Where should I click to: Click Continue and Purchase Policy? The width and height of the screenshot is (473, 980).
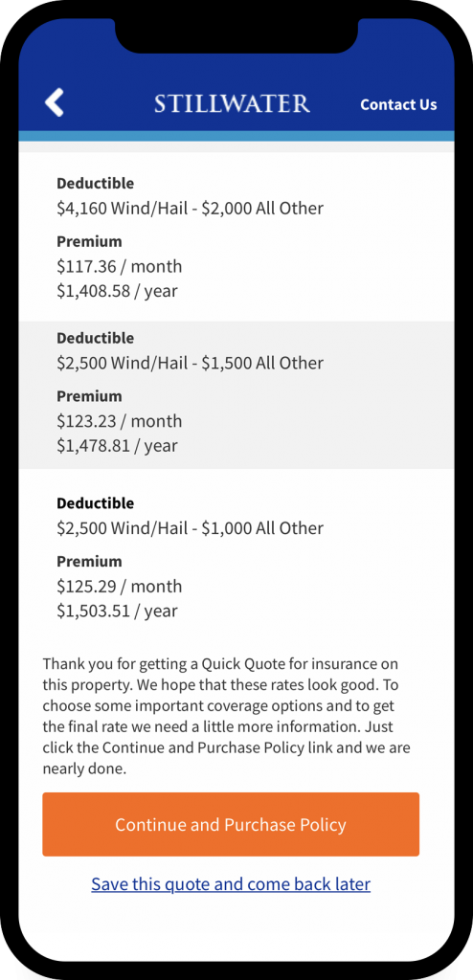tap(231, 824)
